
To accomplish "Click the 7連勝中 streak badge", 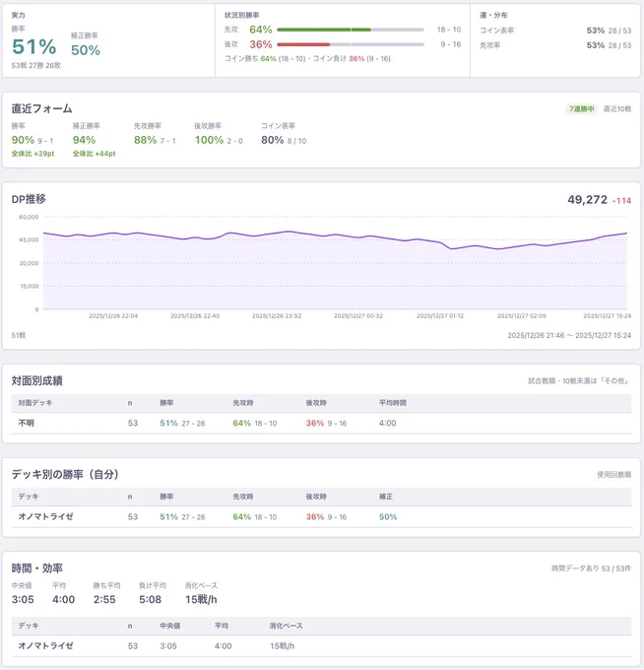I will tap(581, 109).
